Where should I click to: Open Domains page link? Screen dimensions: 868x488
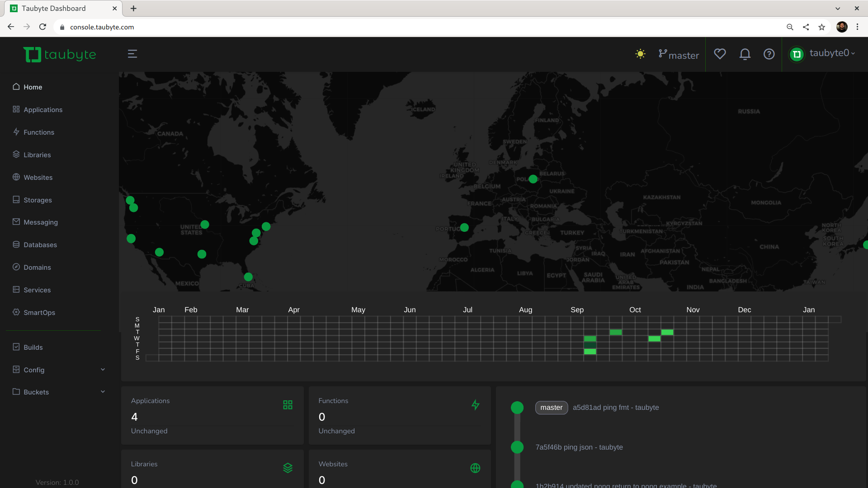point(37,267)
